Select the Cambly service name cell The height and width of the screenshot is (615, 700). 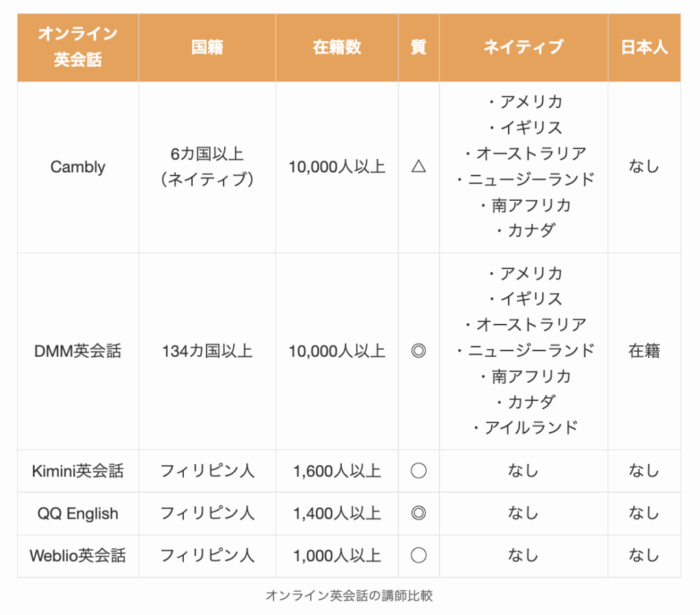point(78,167)
